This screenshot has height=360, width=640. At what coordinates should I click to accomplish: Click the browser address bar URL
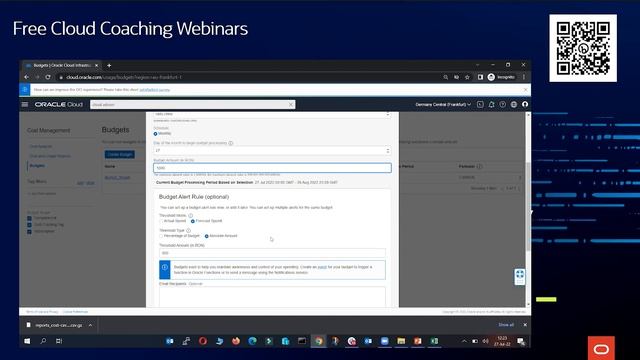pos(124,77)
